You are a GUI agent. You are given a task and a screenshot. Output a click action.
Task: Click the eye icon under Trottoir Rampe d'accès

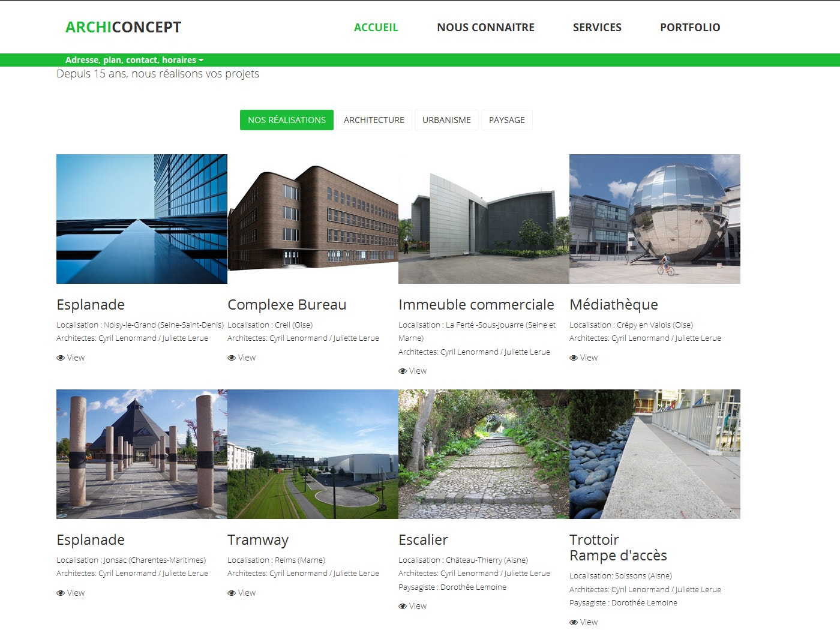574,623
